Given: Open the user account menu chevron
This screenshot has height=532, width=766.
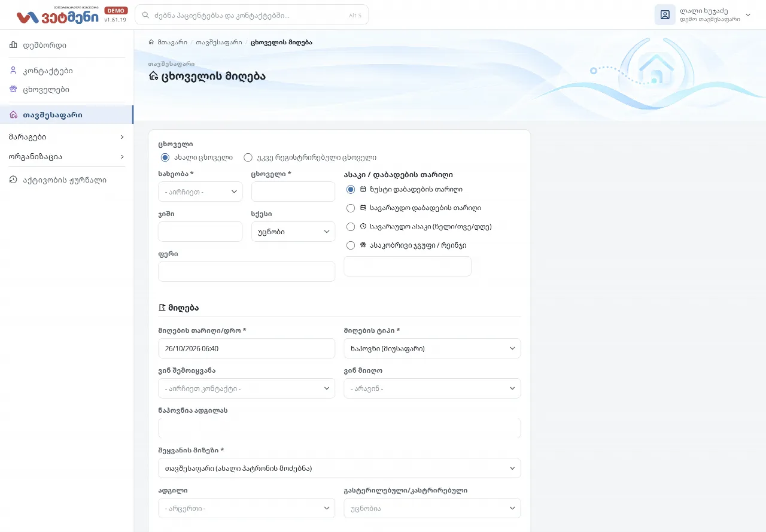Looking at the screenshot, I should pos(748,15).
